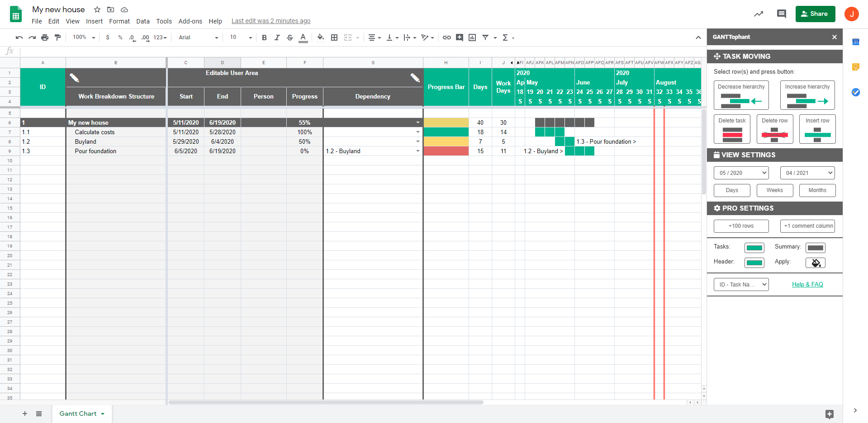
Task: Select the Gantt Chart sheet tab
Action: click(x=78, y=414)
